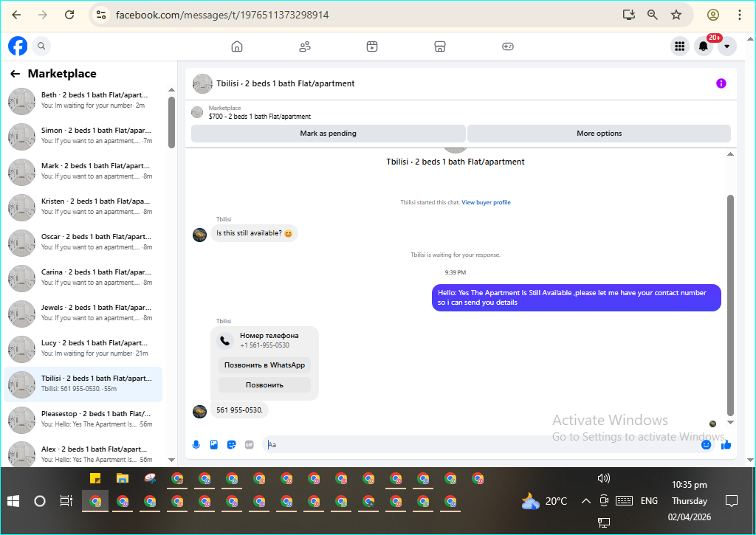Click the chat messages scrollbar

pos(730,305)
